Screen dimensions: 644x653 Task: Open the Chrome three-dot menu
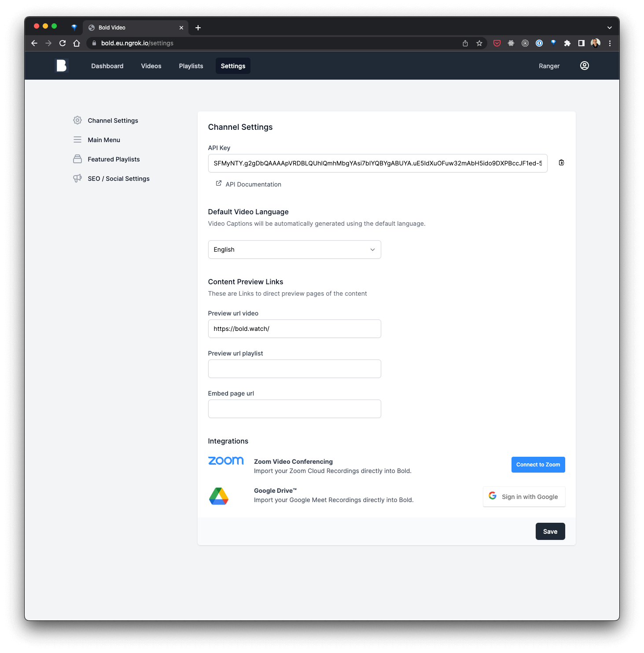point(610,43)
